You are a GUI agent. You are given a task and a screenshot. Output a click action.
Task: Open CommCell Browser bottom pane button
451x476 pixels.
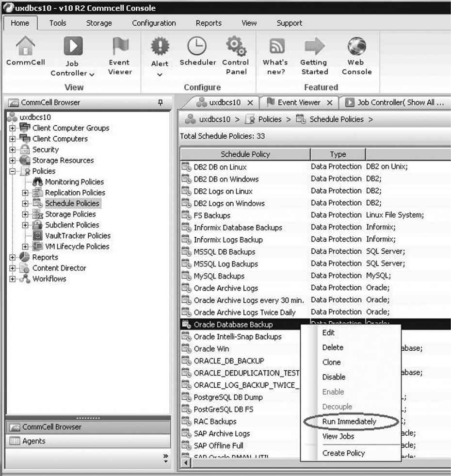tap(88, 427)
